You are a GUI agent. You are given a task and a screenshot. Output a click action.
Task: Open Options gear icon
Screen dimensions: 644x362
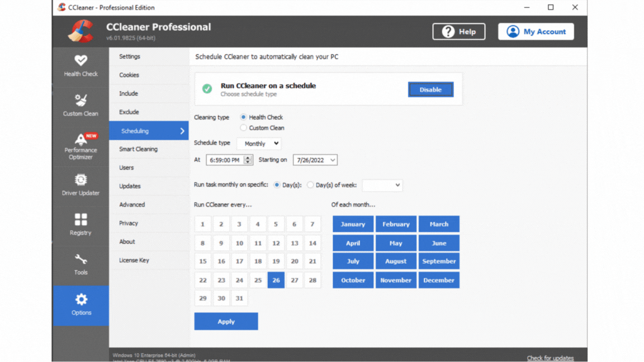point(81,299)
